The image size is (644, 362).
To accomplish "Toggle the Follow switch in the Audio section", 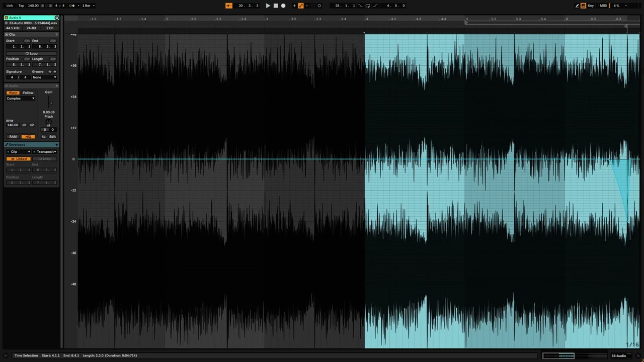I will [x=28, y=93].
